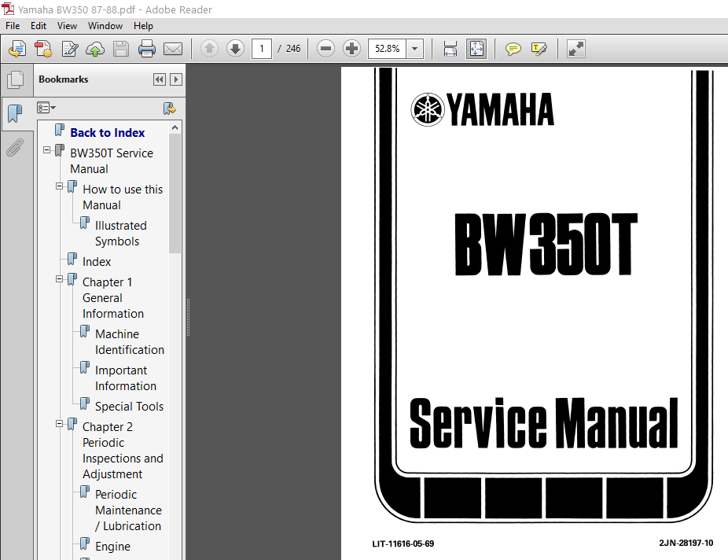Collapse the Chapter 1 General Information node
The image size is (728, 560).
point(60,279)
